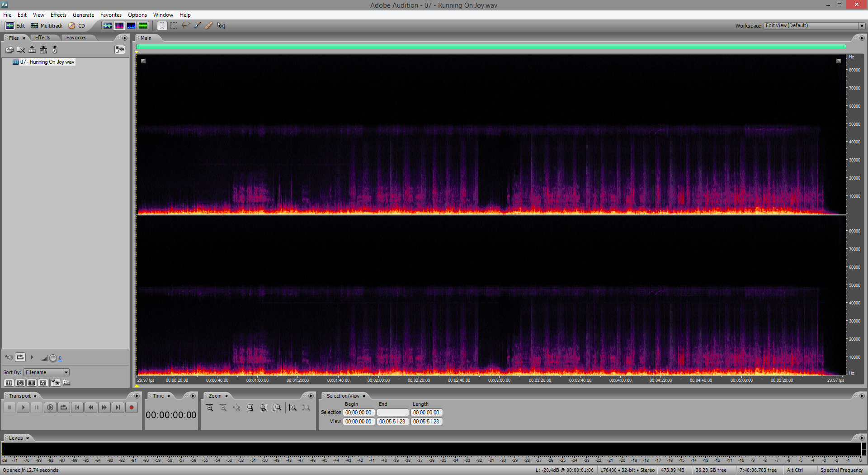Click Play to End circle button
The height and width of the screenshot is (475, 868).
point(50,408)
